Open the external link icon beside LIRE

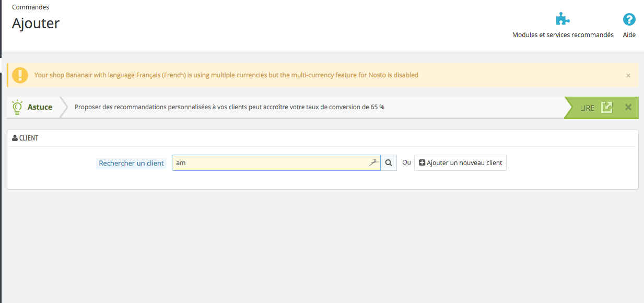[x=606, y=107]
